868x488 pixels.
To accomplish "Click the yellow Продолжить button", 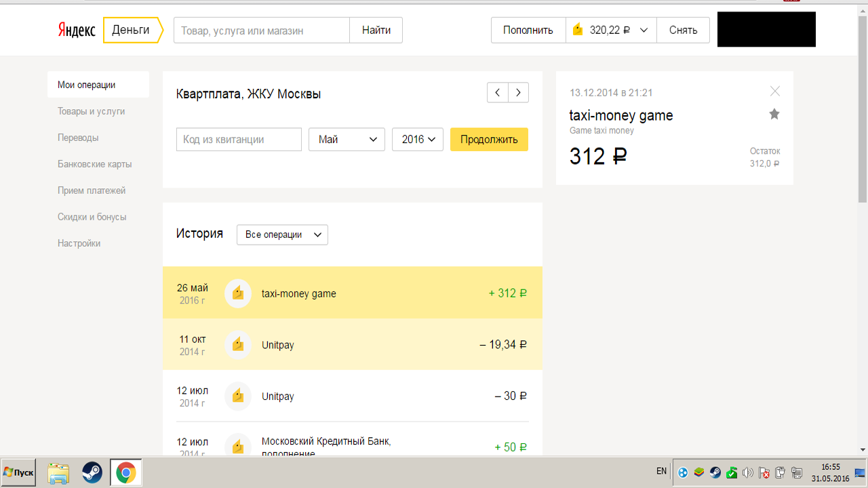I will tap(489, 140).
